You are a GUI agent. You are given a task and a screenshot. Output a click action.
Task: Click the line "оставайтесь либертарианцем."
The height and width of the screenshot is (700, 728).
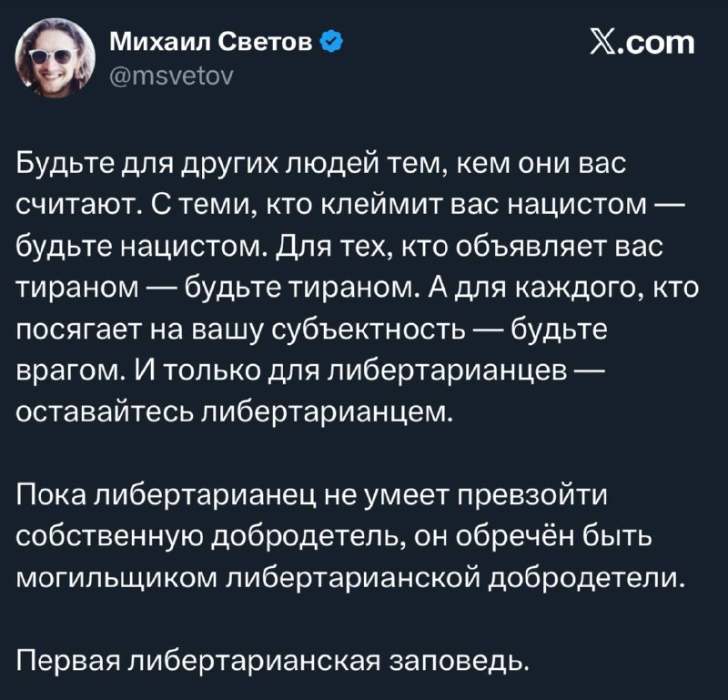click(233, 411)
